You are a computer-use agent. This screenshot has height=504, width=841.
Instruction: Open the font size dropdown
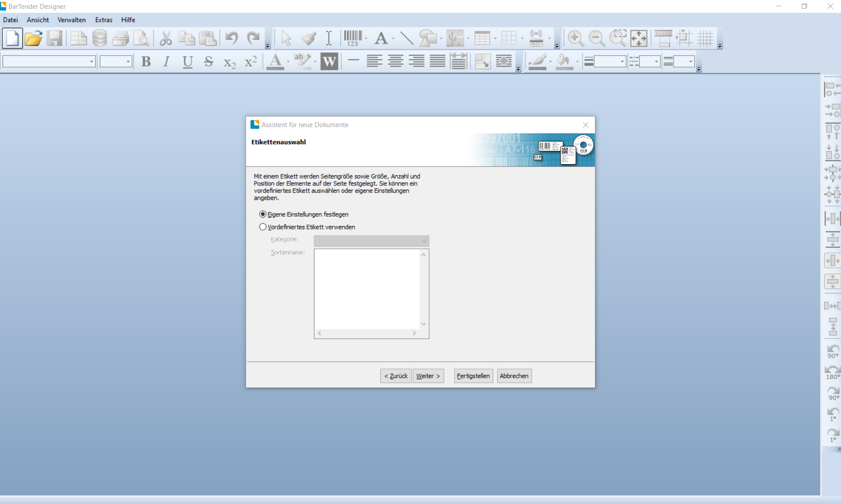128,62
